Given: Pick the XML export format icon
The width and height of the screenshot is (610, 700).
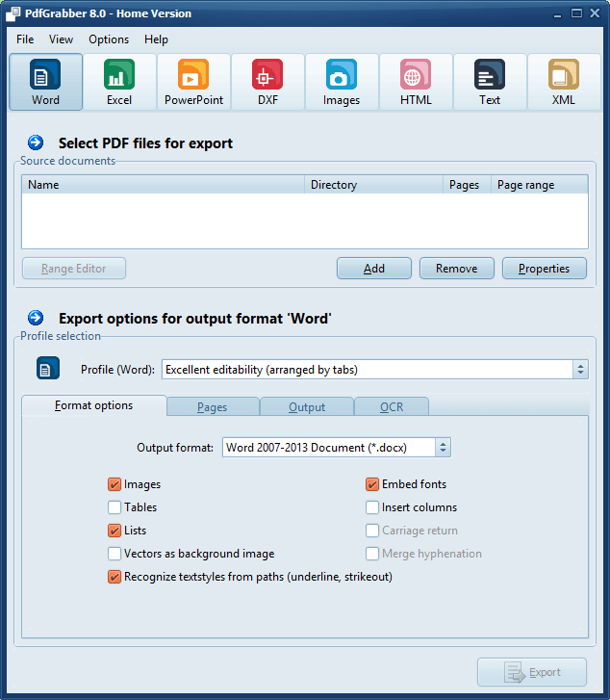Looking at the screenshot, I should click(x=564, y=82).
